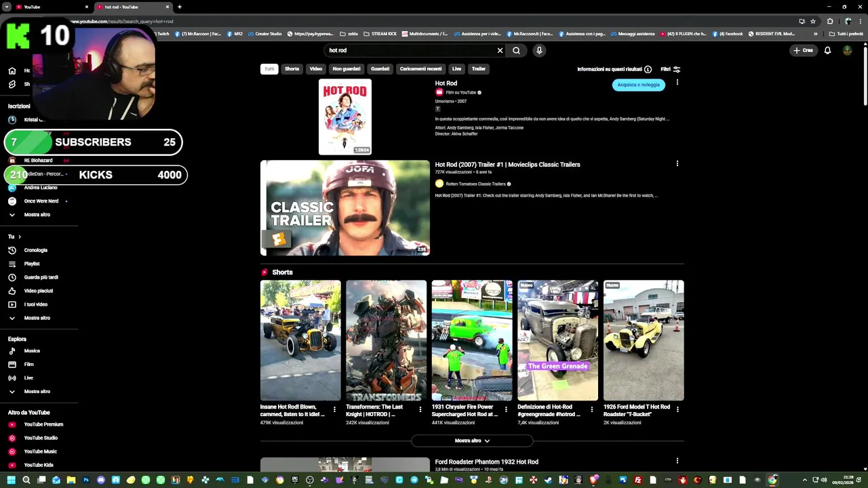
Task: Start voice search with microphone icon
Action: click(539, 50)
